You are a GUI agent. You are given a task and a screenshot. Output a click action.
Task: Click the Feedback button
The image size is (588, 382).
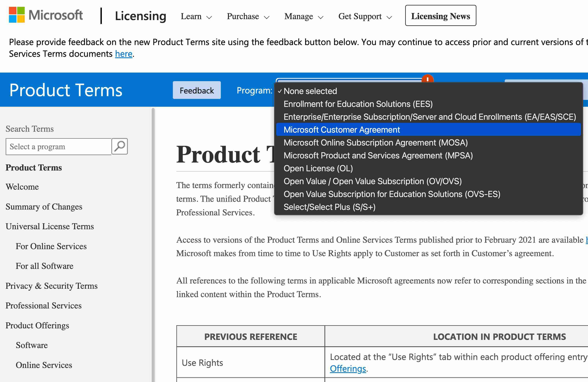point(197,90)
